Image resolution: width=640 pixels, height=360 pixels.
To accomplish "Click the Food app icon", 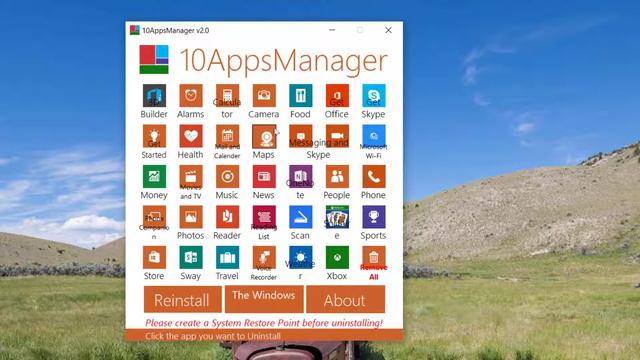I will (x=300, y=96).
